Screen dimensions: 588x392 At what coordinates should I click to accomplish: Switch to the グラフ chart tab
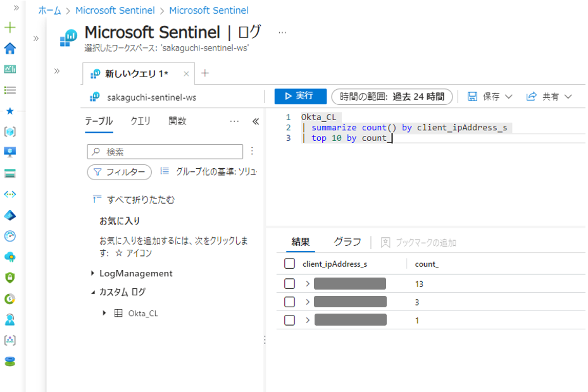click(347, 242)
